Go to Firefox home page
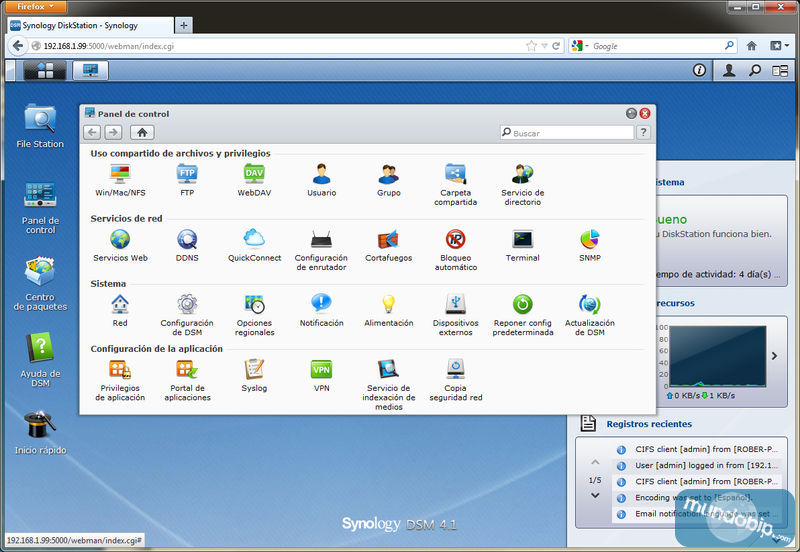The height and width of the screenshot is (552, 800). pyautogui.click(x=752, y=46)
